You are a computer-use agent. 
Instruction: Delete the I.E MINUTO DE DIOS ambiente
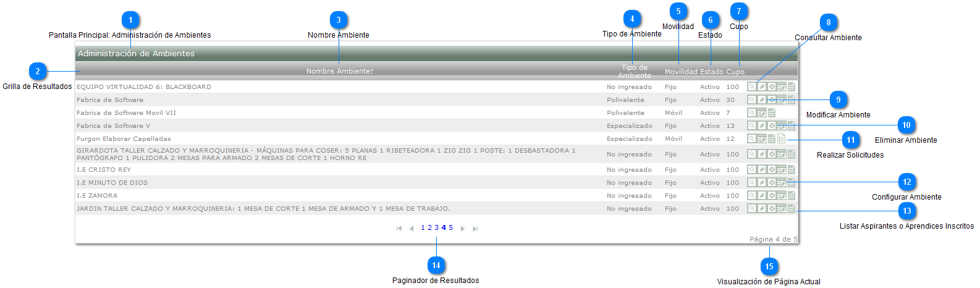[x=772, y=182]
